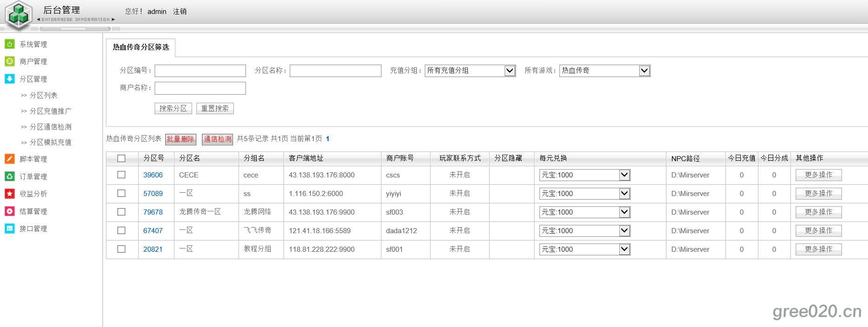Open 分区充值推广 in the sidebar
The height and width of the screenshot is (327, 868).
point(50,111)
